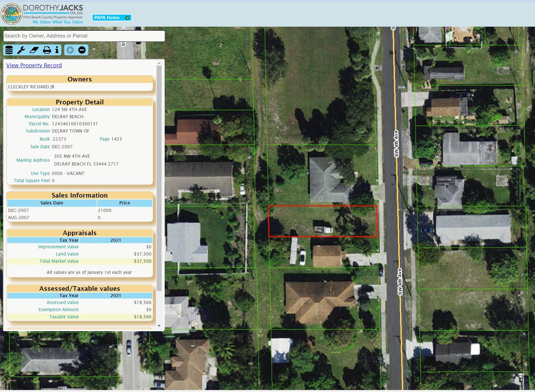Click the Sales Date column header

[x=52, y=203]
